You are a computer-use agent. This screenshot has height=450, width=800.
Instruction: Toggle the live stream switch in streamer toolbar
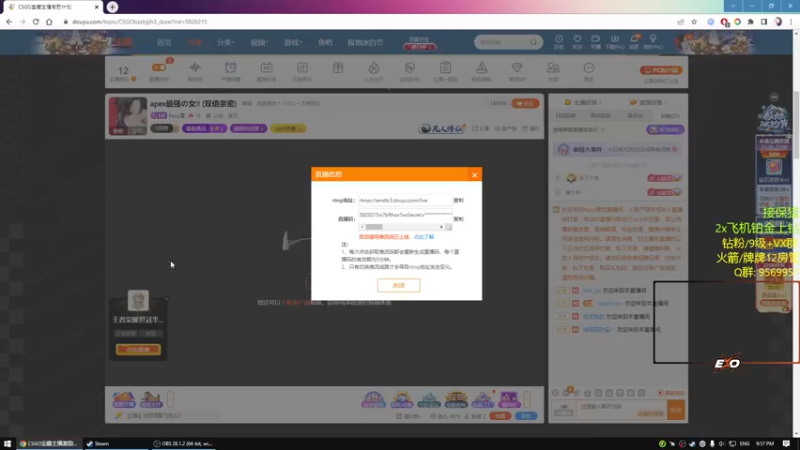[159, 68]
